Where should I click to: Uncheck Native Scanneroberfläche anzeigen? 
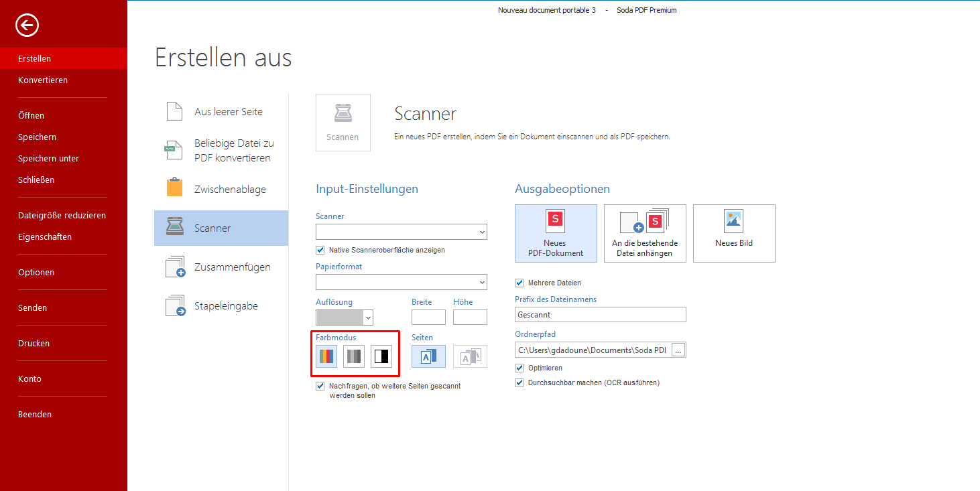320,250
